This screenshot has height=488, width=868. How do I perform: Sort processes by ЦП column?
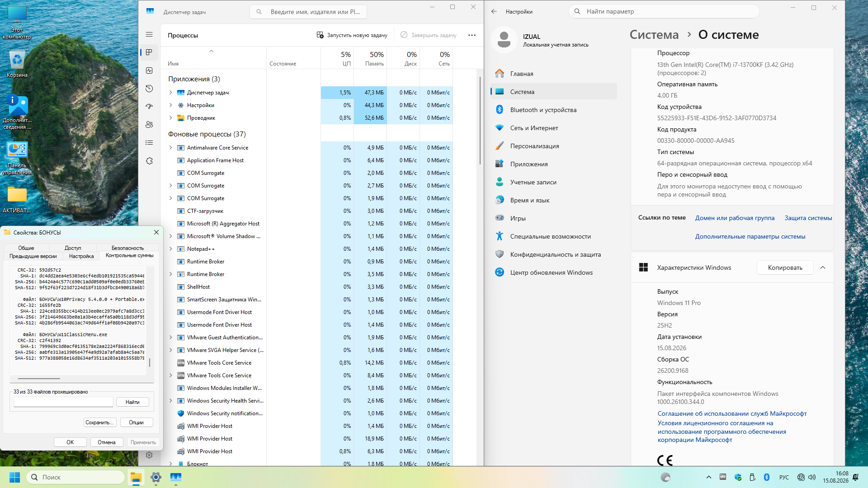coord(337,58)
